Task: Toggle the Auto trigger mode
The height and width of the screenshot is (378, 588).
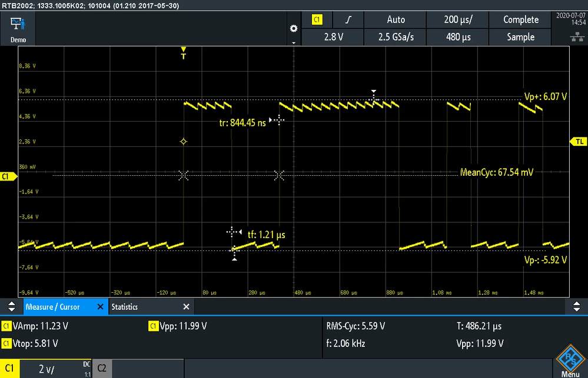Action: [x=396, y=19]
